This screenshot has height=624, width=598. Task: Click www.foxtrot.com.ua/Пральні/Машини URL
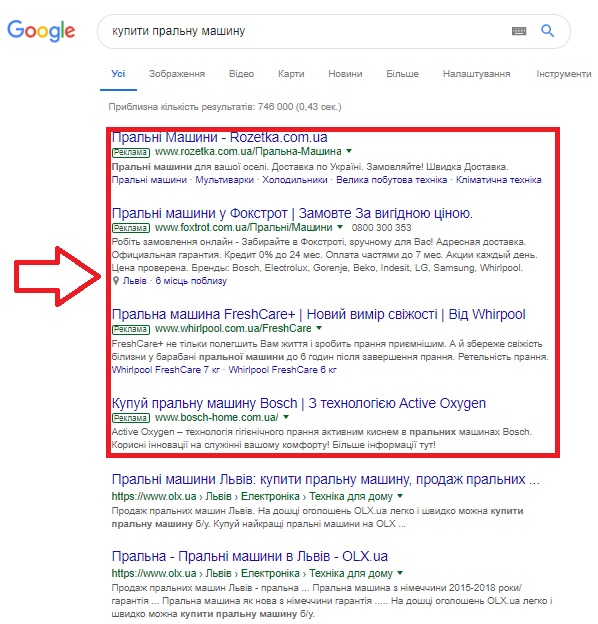tap(243, 228)
